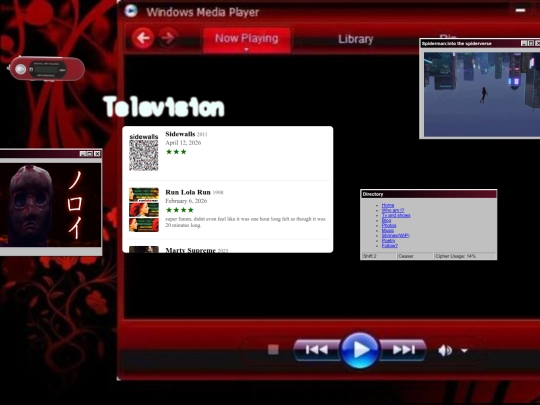Minimize the Spiderman into the spiderverse window

[523, 43]
